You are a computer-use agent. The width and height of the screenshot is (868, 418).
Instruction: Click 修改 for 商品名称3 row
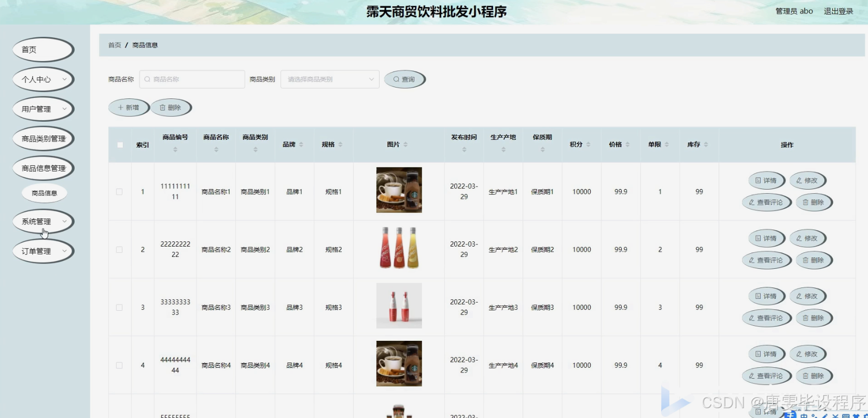(x=807, y=296)
